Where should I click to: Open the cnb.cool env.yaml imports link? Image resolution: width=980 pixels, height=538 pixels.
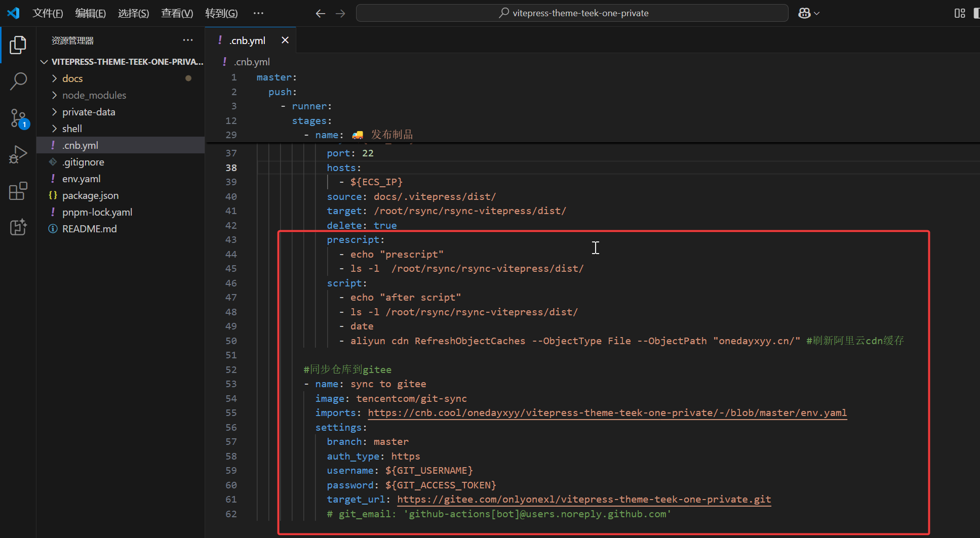click(607, 413)
